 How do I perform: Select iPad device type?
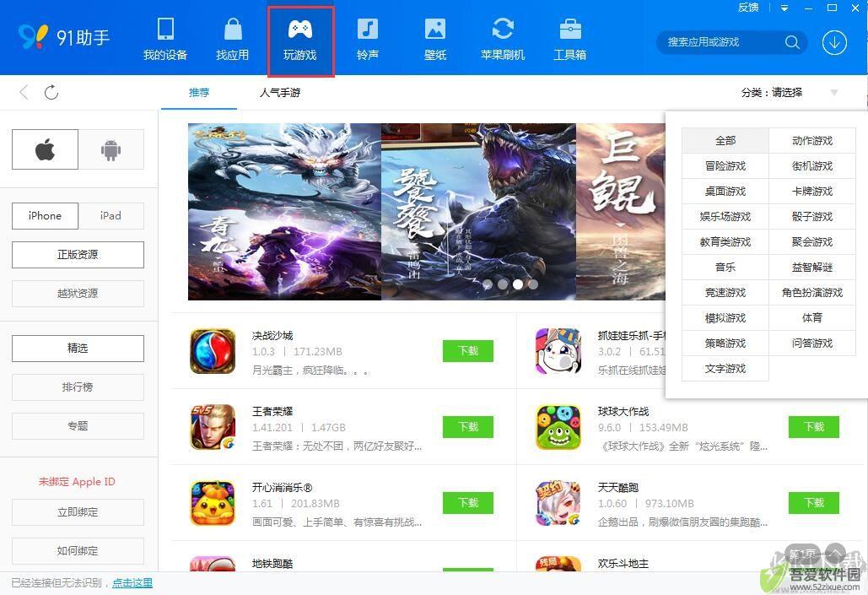pyautogui.click(x=111, y=216)
